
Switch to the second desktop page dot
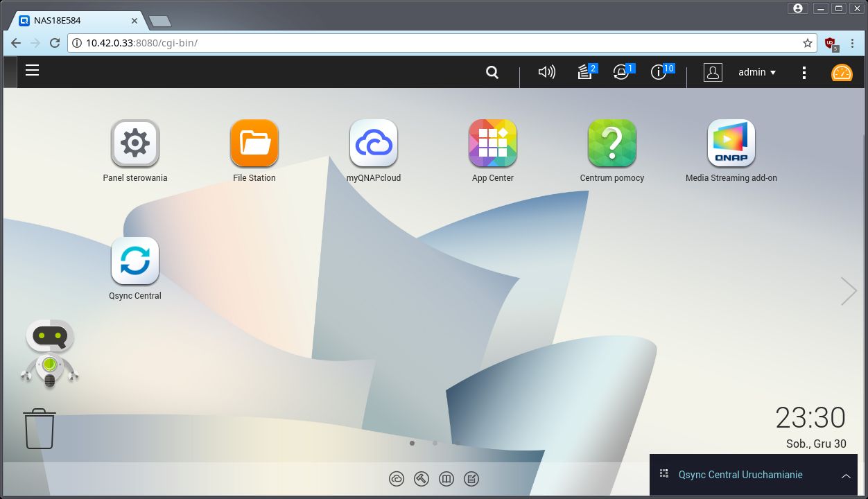coord(435,443)
